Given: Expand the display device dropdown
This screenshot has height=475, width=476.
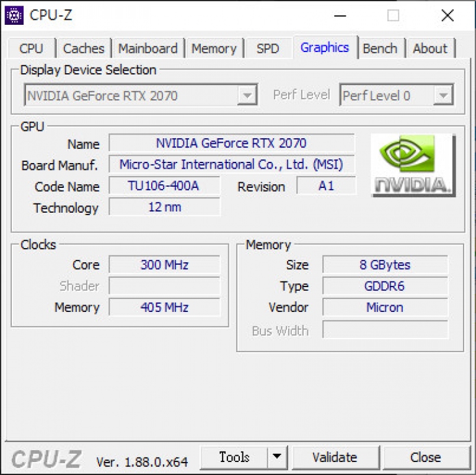Looking at the screenshot, I should click(247, 95).
